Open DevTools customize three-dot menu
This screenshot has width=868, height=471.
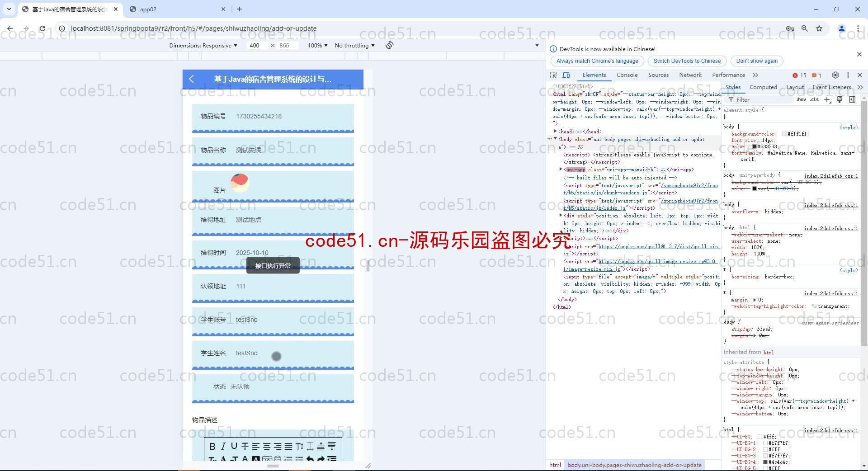[x=848, y=75]
